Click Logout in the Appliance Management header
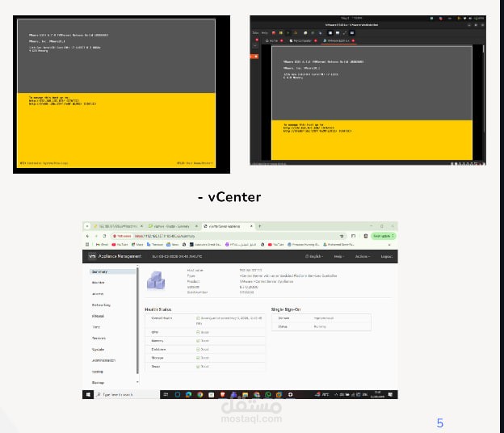Viewport: 504px width, 433px height. [386, 257]
